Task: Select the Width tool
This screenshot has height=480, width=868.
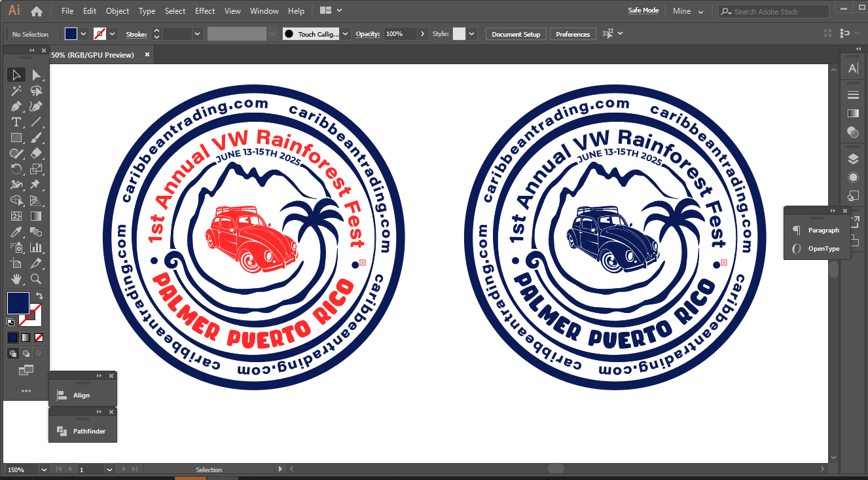Action: point(16,185)
